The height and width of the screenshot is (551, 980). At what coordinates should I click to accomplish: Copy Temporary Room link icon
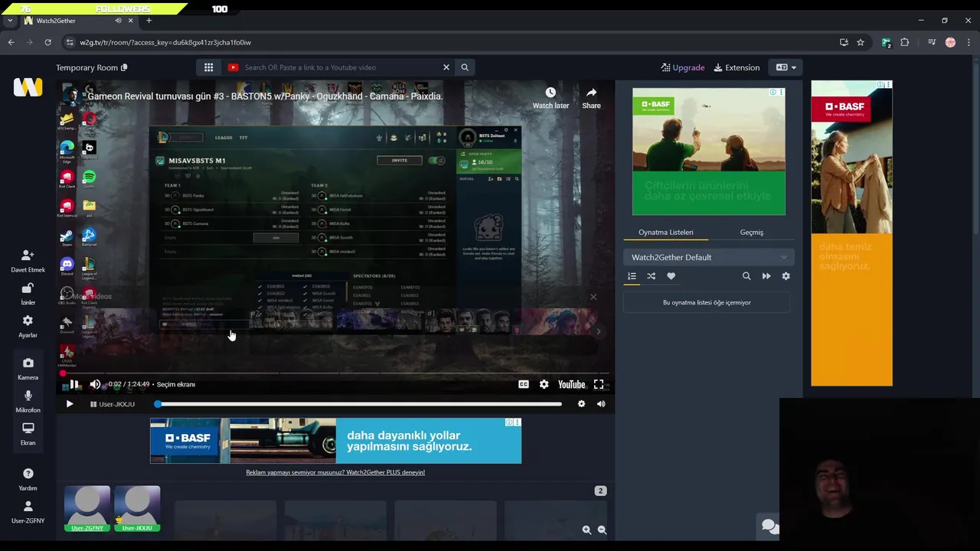124,67
